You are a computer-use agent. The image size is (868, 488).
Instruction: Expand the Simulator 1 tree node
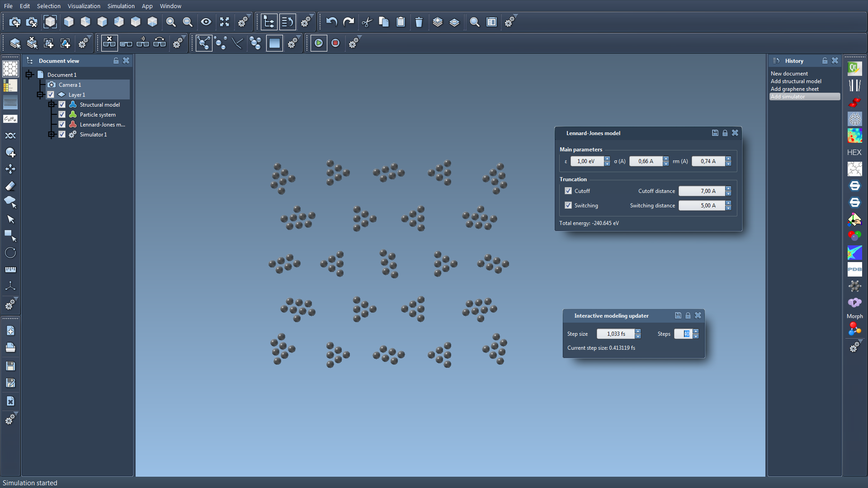click(52, 134)
